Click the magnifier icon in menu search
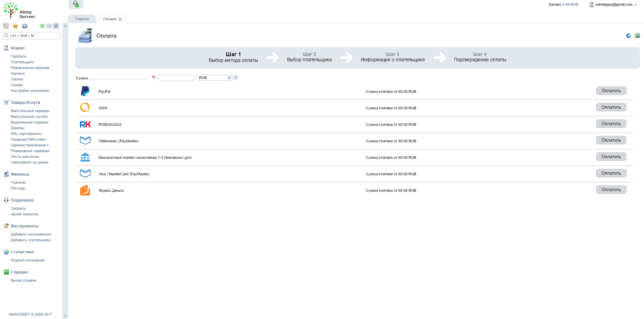 pyautogui.click(x=6, y=36)
